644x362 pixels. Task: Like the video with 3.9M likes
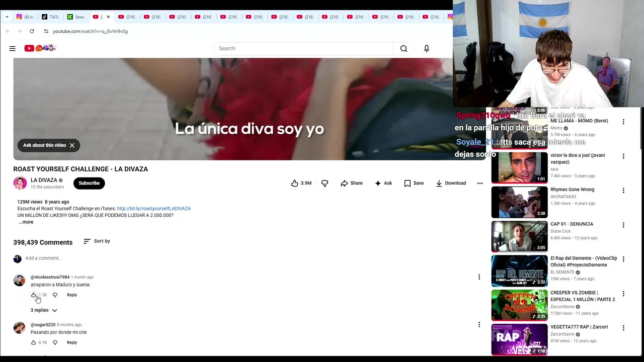[x=301, y=183]
